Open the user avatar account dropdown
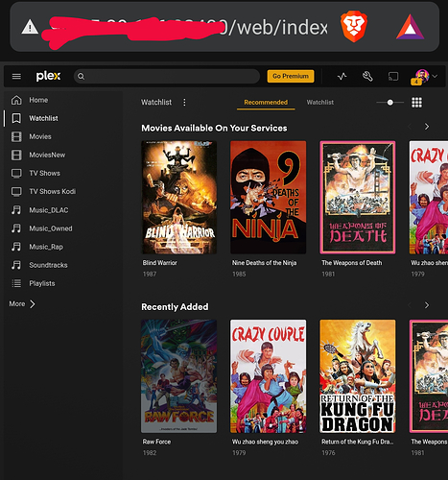The image size is (448, 480). click(x=424, y=77)
